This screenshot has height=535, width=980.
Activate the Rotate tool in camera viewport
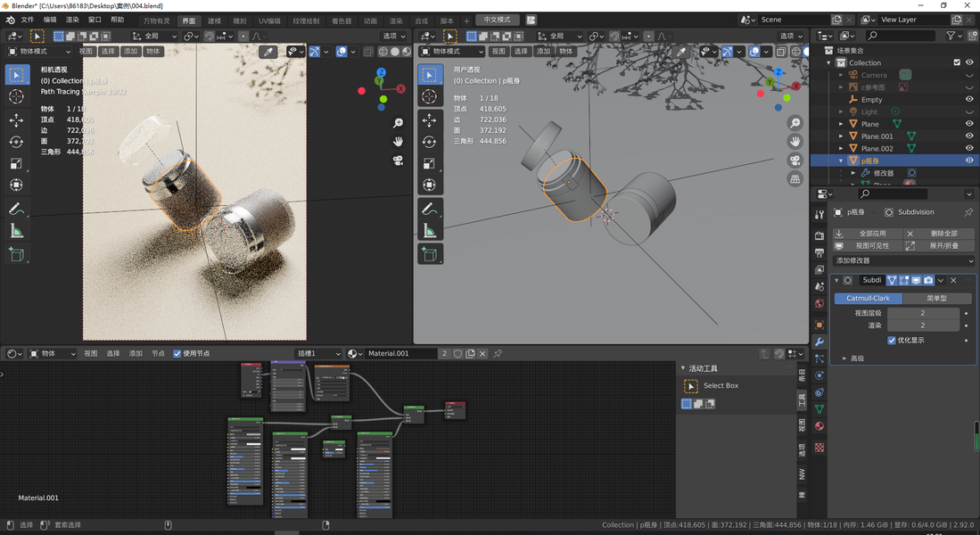point(17,142)
